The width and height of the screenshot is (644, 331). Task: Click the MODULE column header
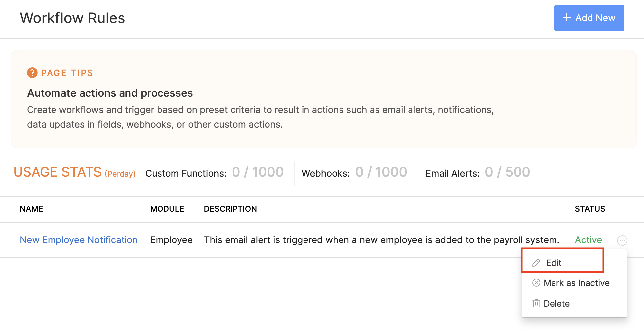tap(167, 209)
